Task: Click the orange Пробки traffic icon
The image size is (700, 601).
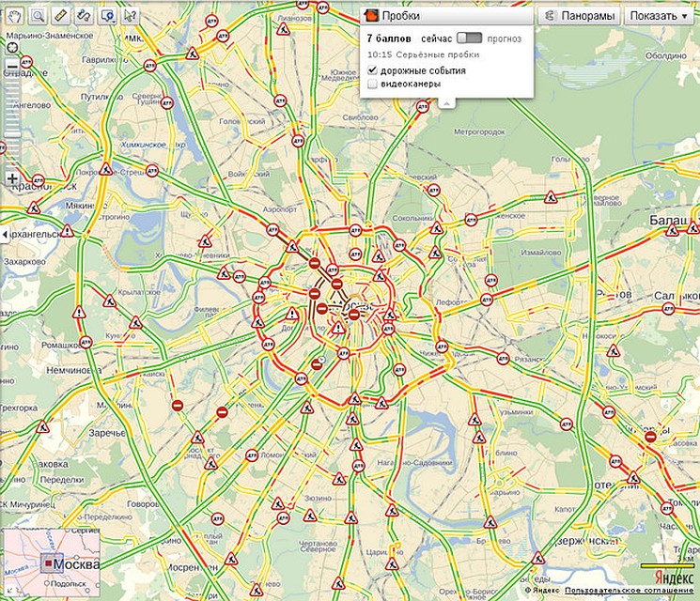Action: (x=371, y=16)
